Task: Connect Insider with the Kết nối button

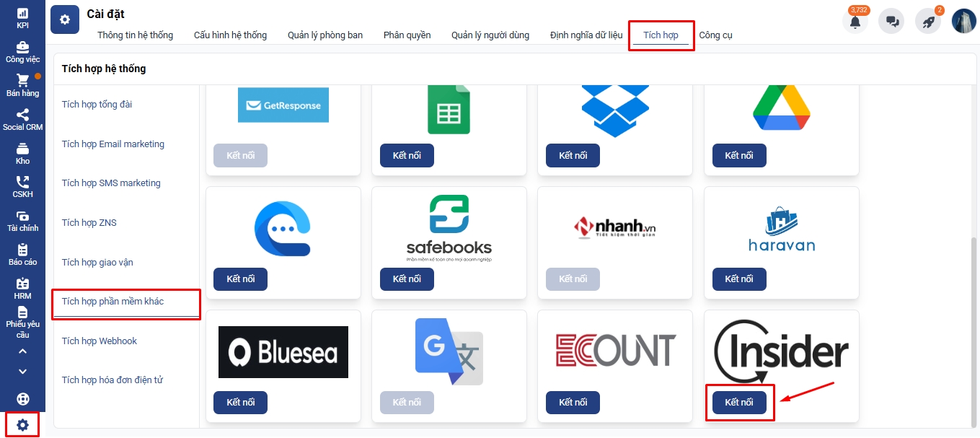Action: tap(739, 402)
